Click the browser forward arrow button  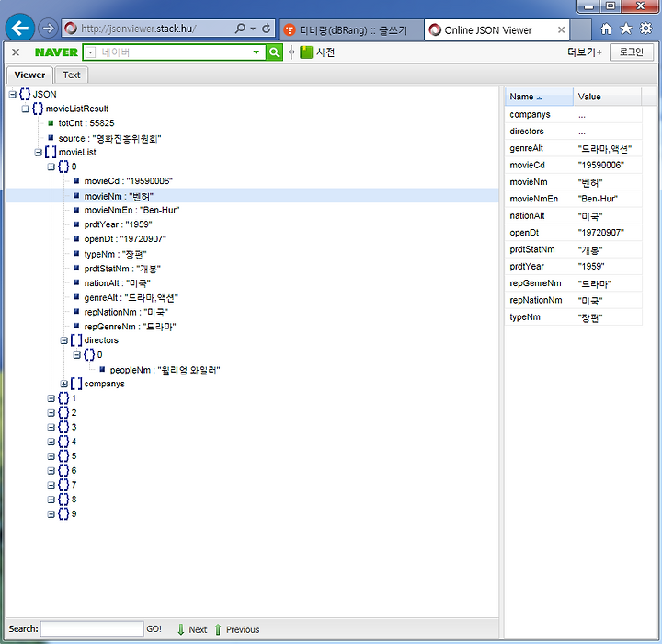coord(48,29)
